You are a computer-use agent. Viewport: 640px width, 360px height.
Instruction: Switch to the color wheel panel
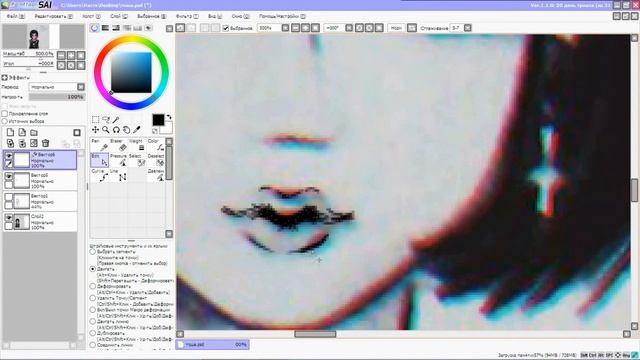click(x=94, y=28)
